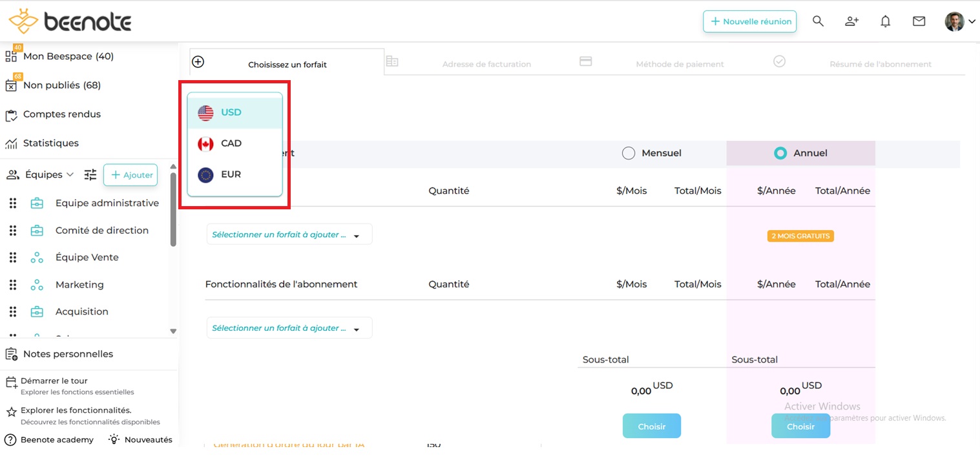
Task: Choose EUR currency from the list
Action: (x=231, y=174)
